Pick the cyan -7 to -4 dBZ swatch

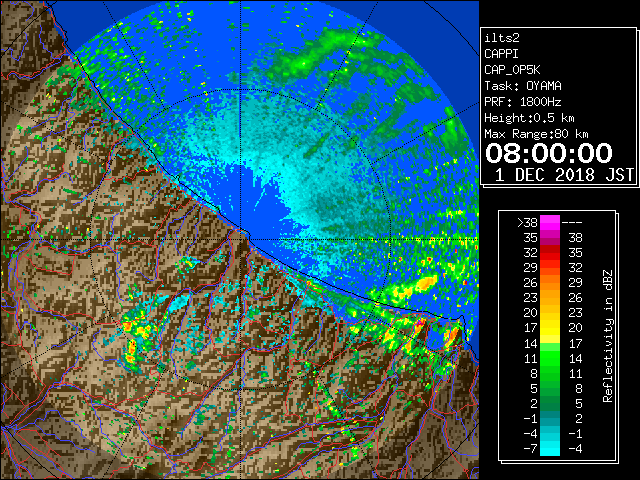[x=550, y=448]
